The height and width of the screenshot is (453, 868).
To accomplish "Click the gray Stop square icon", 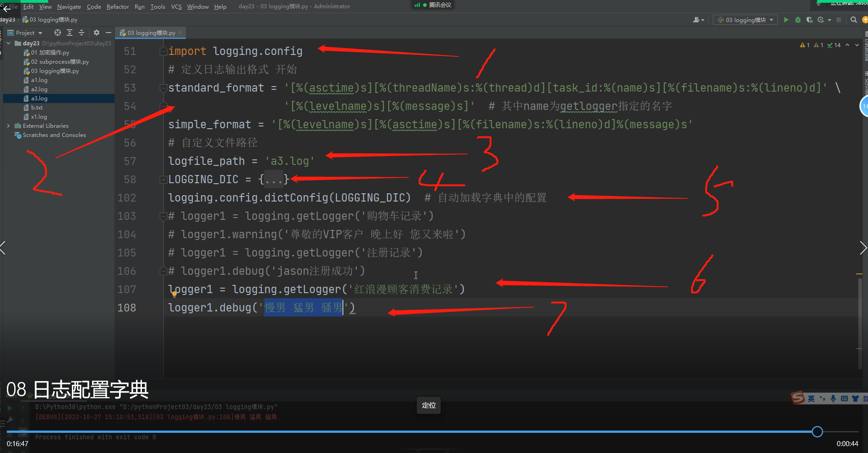I will [x=839, y=20].
